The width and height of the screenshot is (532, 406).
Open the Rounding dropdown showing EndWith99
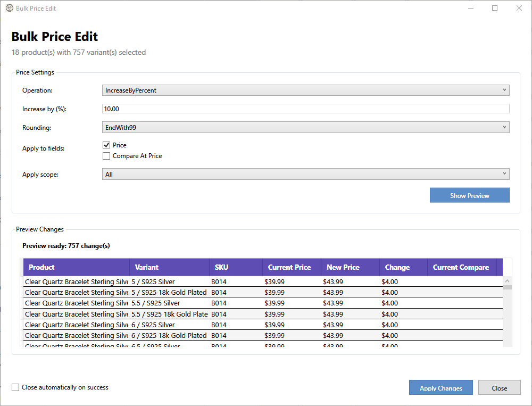pyautogui.click(x=306, y=127)
